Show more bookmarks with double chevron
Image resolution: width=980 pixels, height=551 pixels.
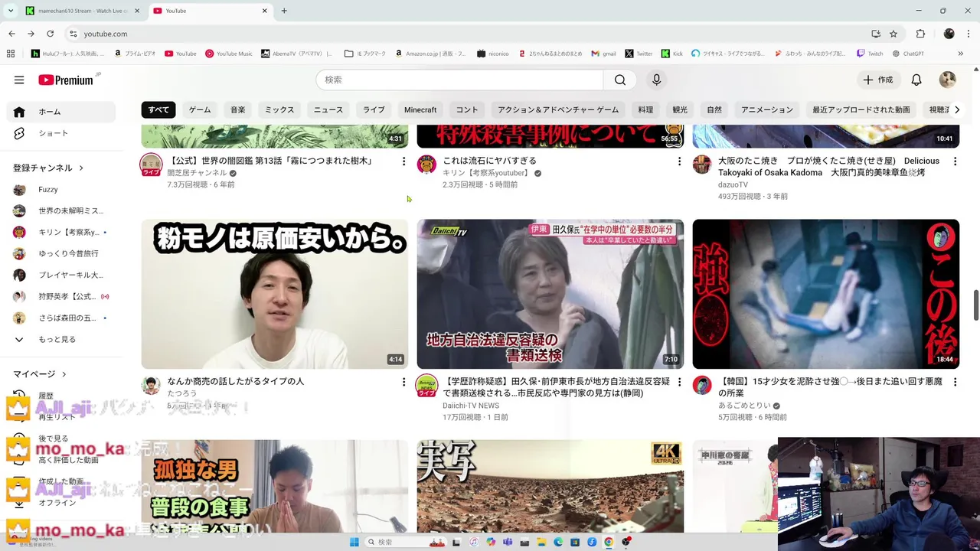coord(960,54)
